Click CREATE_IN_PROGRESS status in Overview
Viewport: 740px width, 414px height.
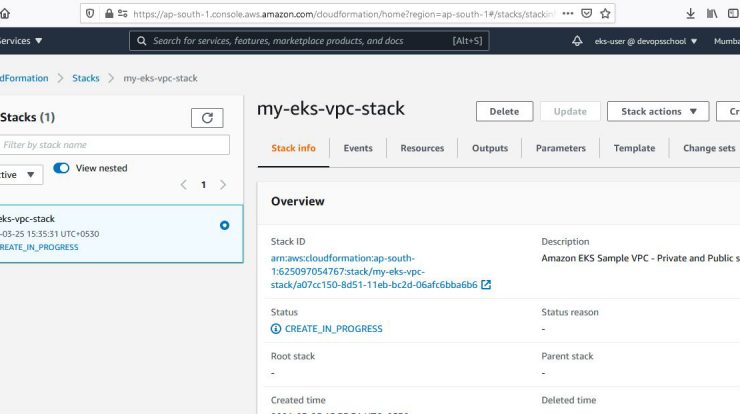(333, 329)
